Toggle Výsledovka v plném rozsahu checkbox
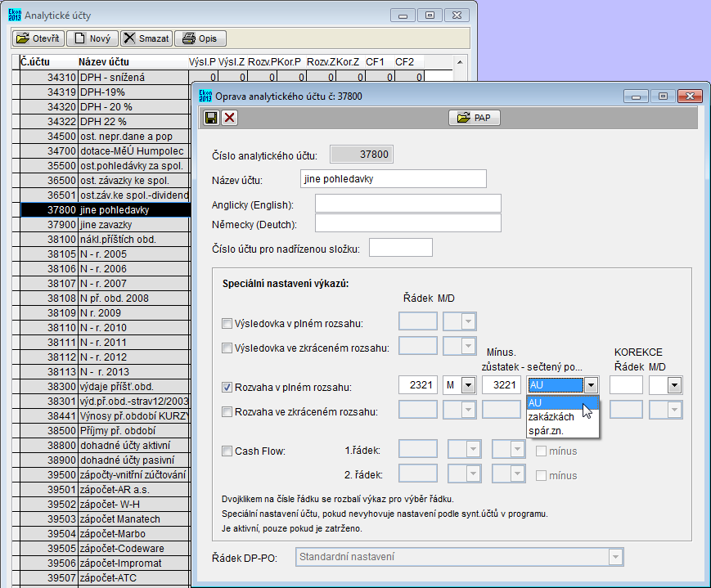The height and width of the screenshot is (588, 711). [227, 323]
